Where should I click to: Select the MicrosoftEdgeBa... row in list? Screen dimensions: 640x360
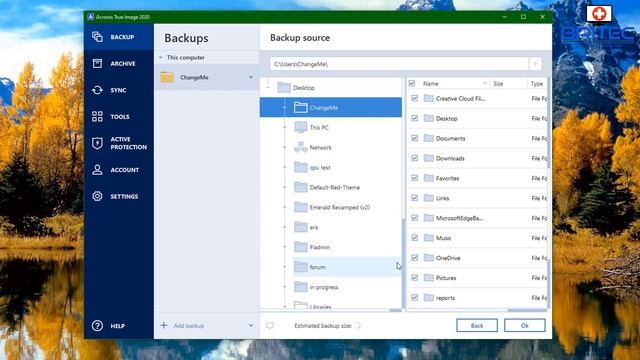click(x=477, y=218)
